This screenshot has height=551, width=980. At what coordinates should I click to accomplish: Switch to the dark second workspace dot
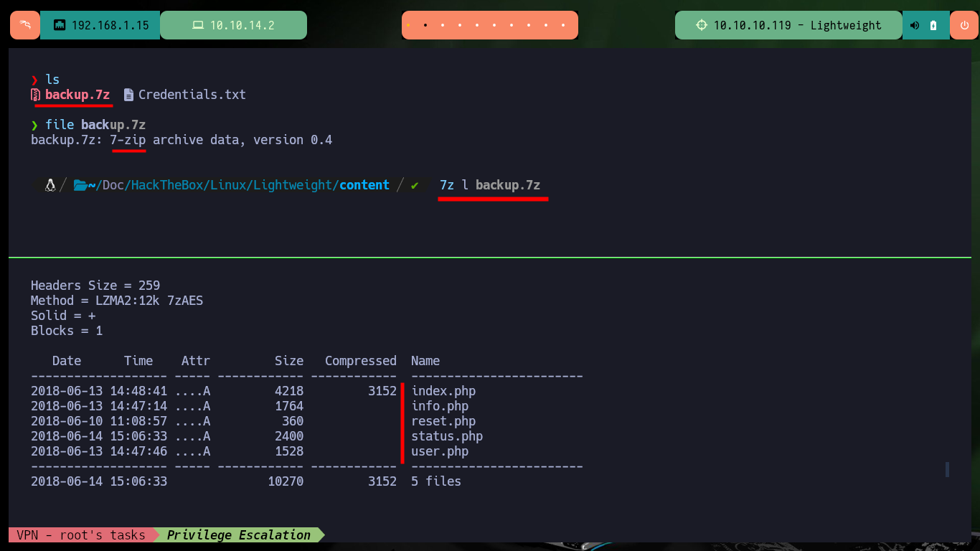tap(425, 25)
